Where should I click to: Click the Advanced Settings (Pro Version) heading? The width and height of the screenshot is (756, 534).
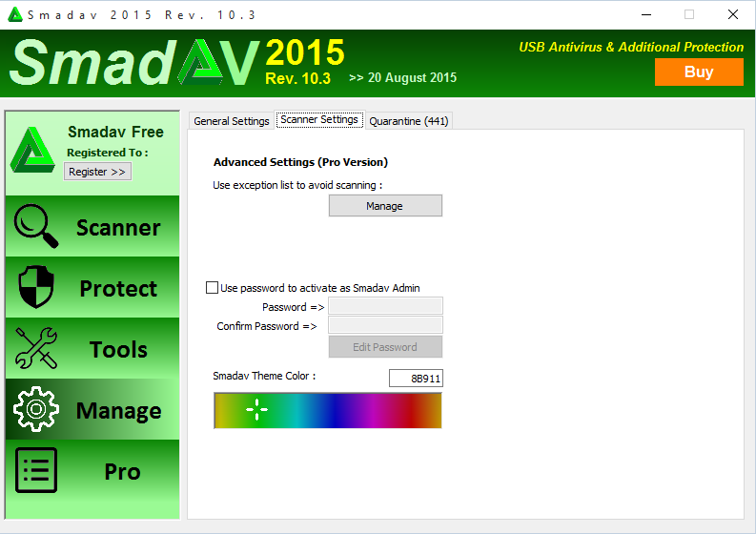pos(300,162)
